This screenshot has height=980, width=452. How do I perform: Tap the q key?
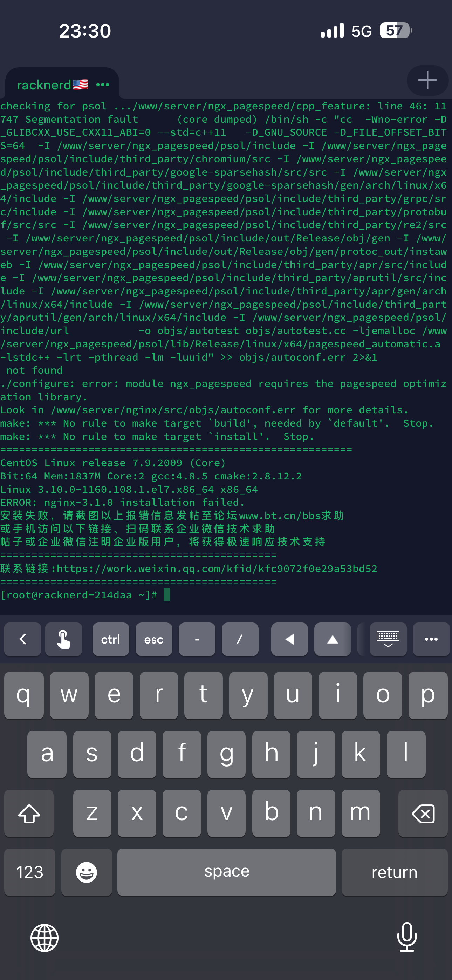coord(24,695)
